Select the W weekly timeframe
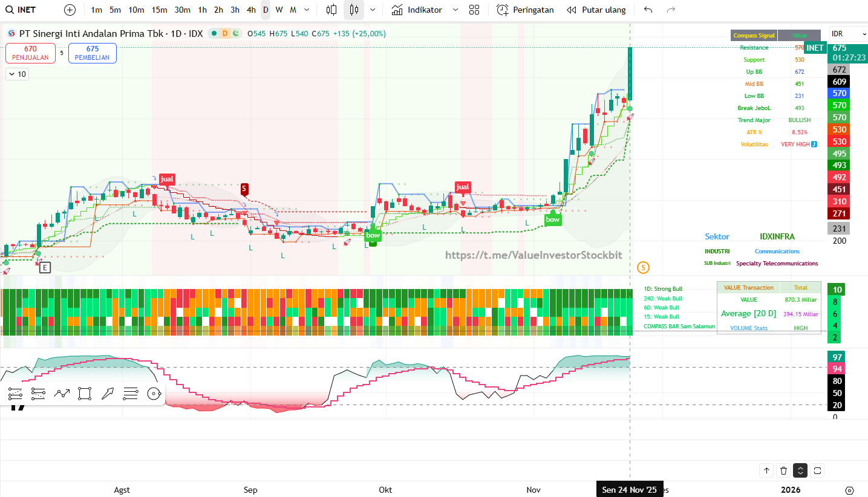Screen dimensions: 868x497 click(279, 10)
